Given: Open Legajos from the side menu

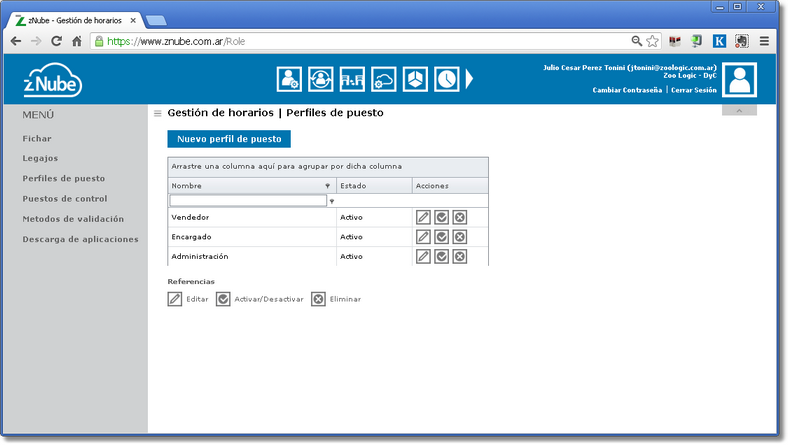Looking at the screenshot, I should coord(40,158).
